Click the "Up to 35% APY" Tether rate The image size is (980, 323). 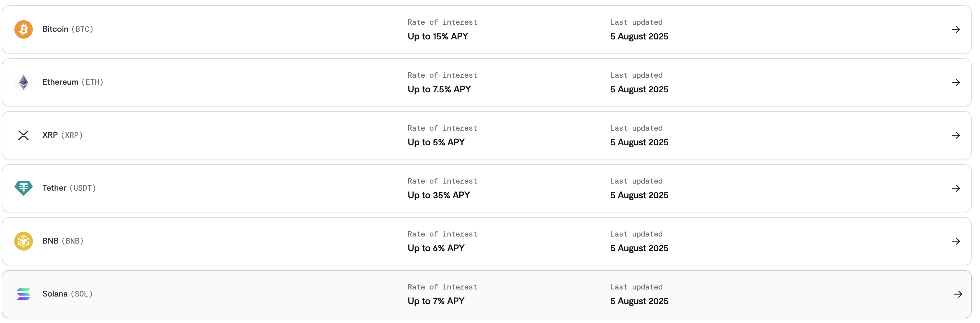(439, 195)
